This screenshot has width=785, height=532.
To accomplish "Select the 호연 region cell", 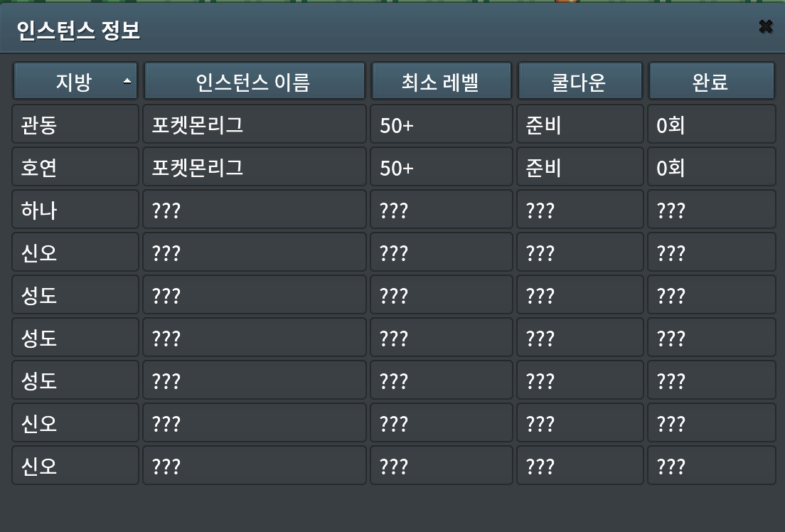I will (x=75, y=168).
